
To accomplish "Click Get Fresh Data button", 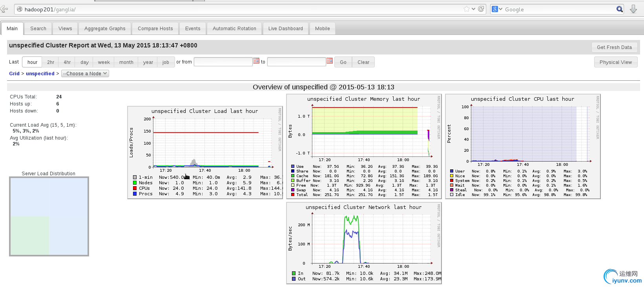I will pyautogui.click(x=615, y=47).
